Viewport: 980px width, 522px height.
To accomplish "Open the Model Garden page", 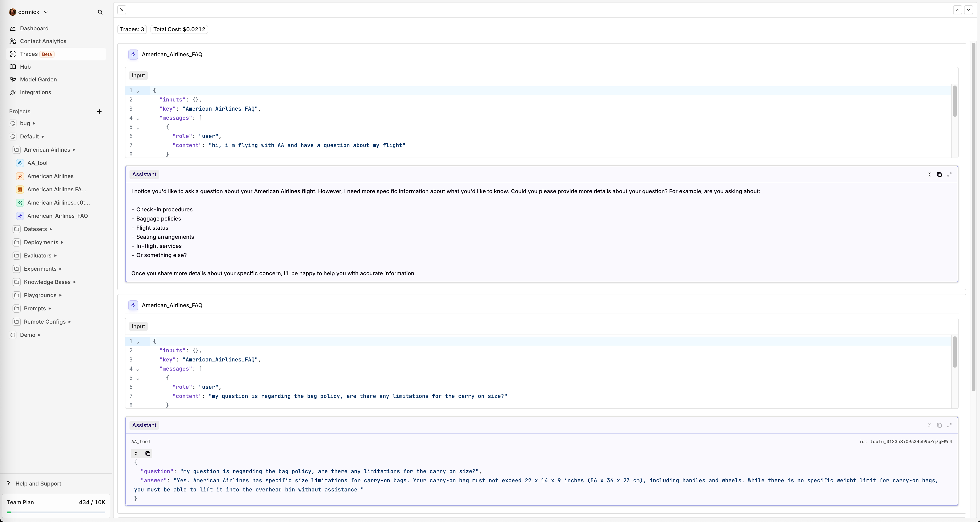I will 38,80.
